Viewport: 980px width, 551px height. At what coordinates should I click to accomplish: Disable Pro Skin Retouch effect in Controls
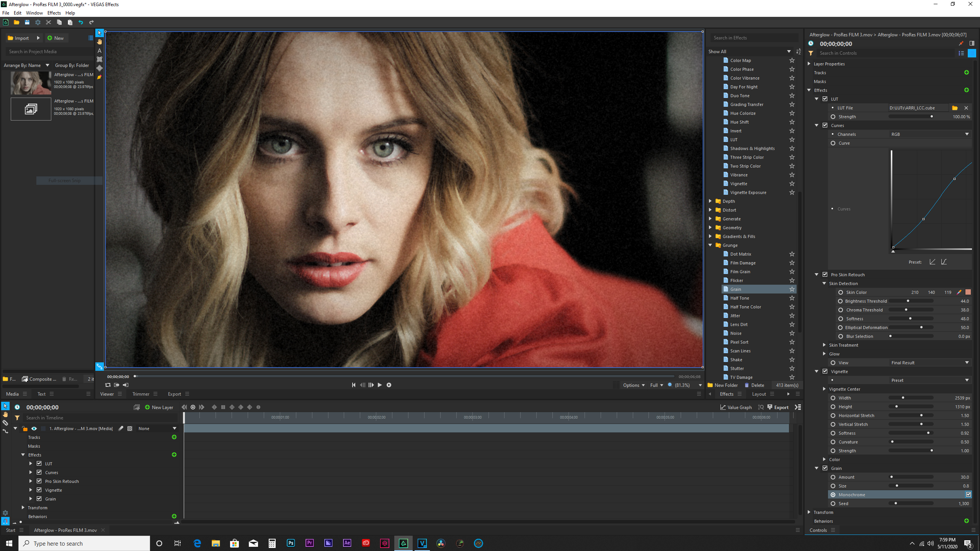pyautogui.click(x=825, y=275)
